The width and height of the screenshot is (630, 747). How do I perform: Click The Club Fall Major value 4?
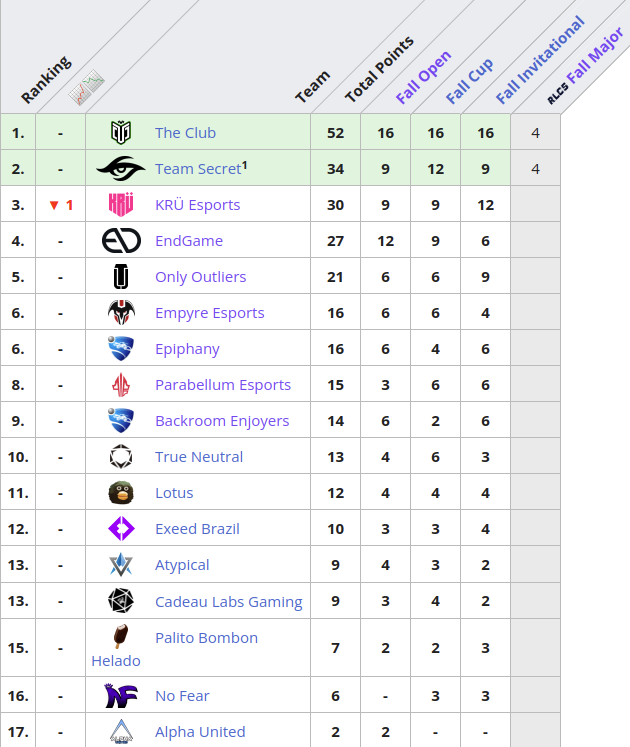pyautogui.click(x=536, y=133)
